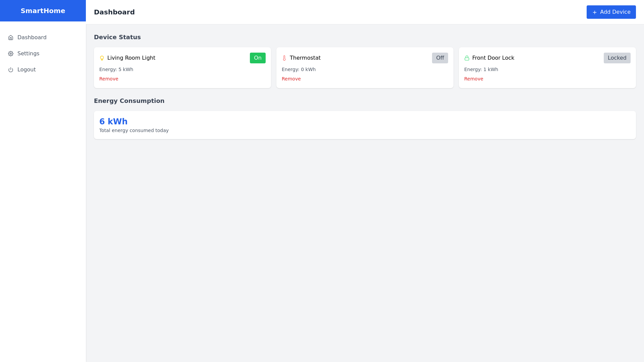Image resolution: width=644 pixels, height=362 pixels.
Task: Click the thermometer icon on the Thermostat card
Action: point(284,58)
